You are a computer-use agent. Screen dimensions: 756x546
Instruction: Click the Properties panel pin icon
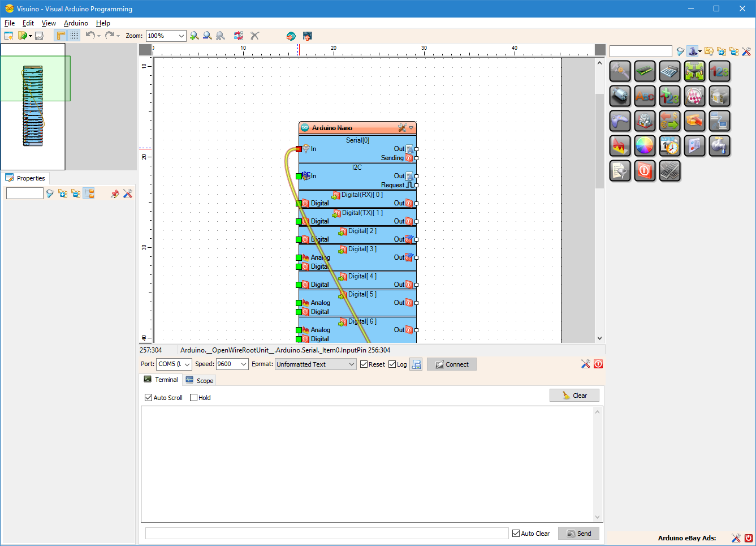[x=115, y=194]
